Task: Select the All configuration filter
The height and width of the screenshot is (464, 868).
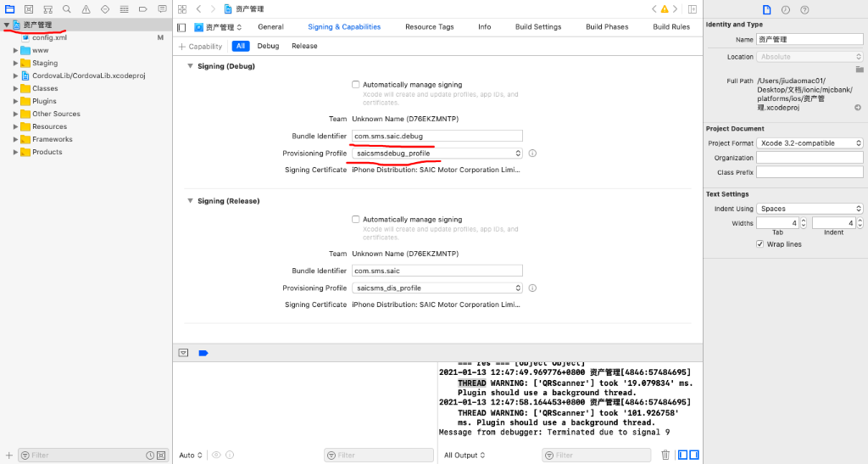Action: 241,46
